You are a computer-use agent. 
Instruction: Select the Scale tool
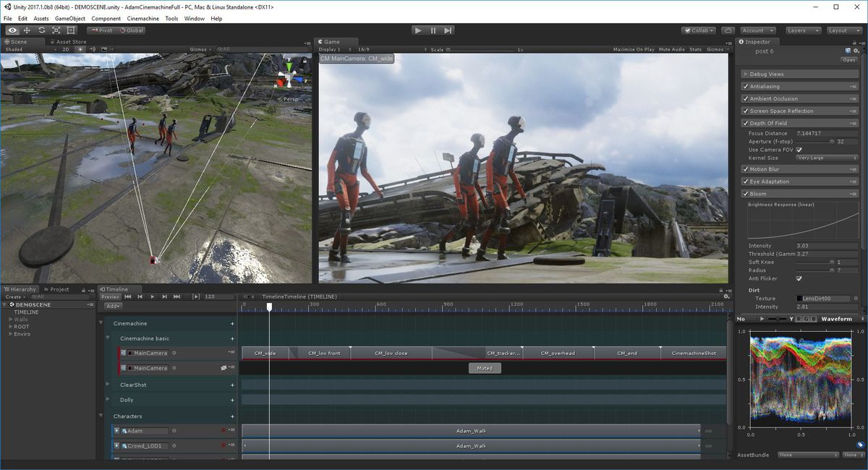(x=56, y=30)
